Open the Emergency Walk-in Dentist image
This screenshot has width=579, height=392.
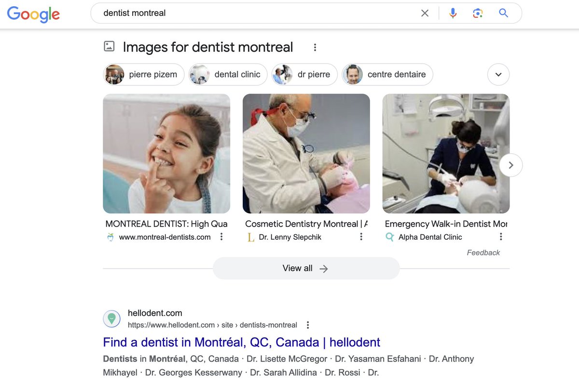[x=446, y=153]
